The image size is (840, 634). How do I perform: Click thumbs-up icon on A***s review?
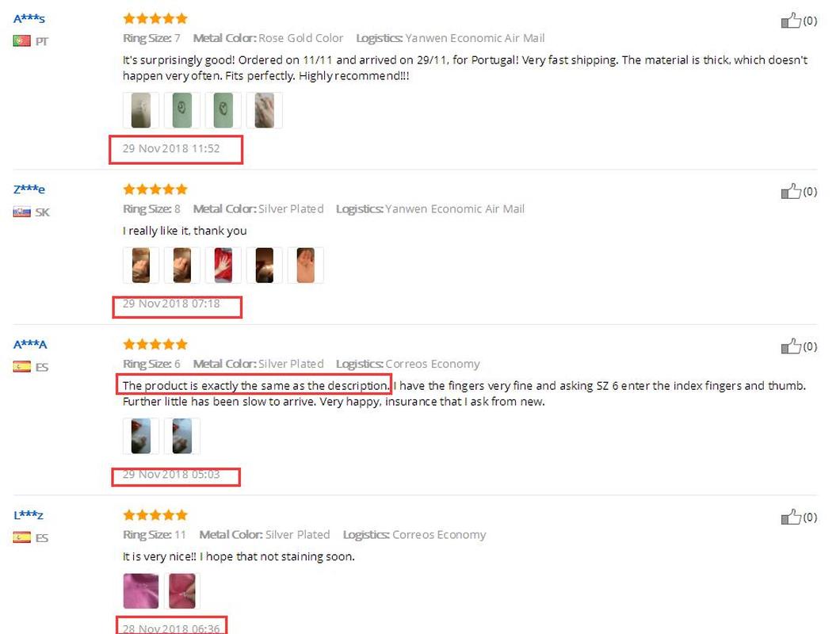791,21
